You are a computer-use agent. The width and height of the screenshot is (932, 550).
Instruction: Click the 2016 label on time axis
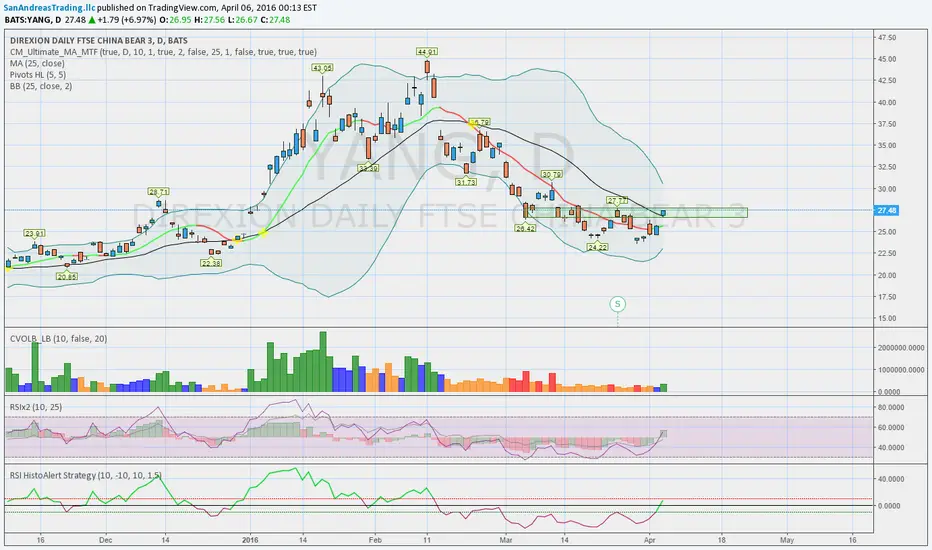250,540
